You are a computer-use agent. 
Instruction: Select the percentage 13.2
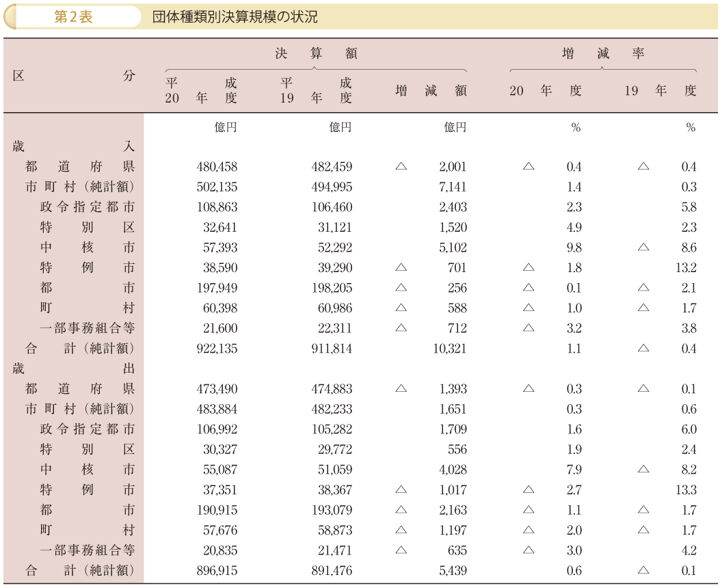pyautogui.click(x=686, y=268)
